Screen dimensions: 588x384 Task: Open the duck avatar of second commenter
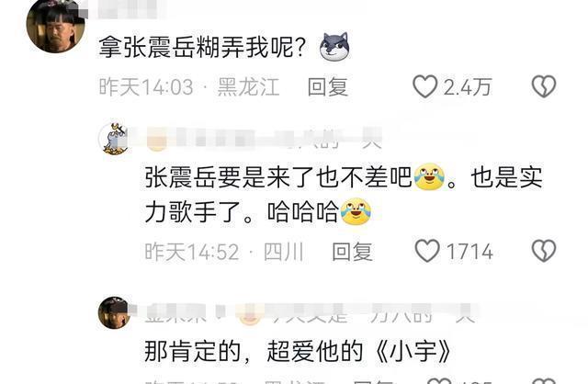pos(114,139)
